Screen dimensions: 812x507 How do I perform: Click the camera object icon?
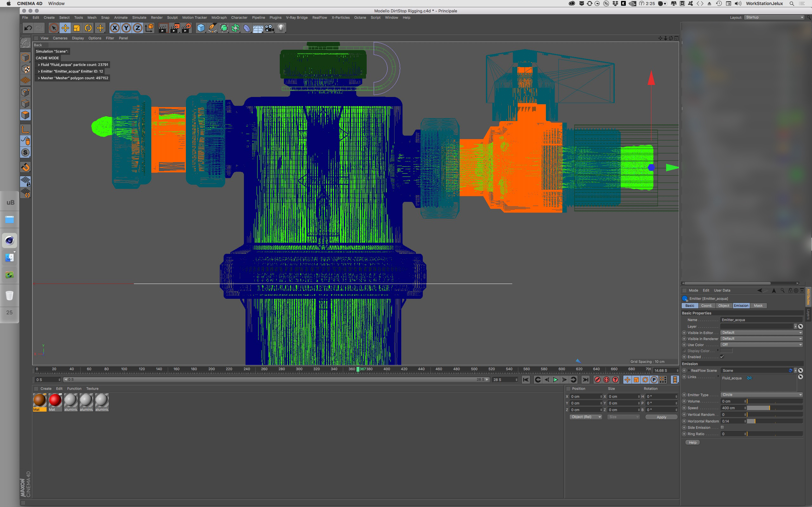(x=269, y=28)
